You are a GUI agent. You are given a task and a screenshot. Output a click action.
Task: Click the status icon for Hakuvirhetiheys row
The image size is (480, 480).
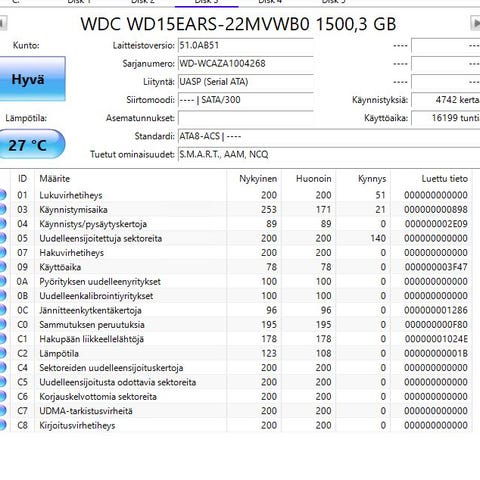3,253
